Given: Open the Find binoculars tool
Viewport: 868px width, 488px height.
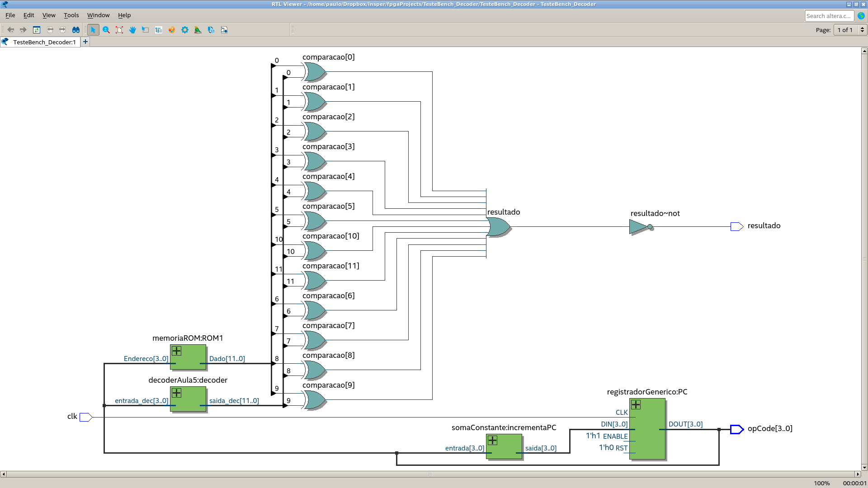Looking at the screenshot, I should click(76, 30).
